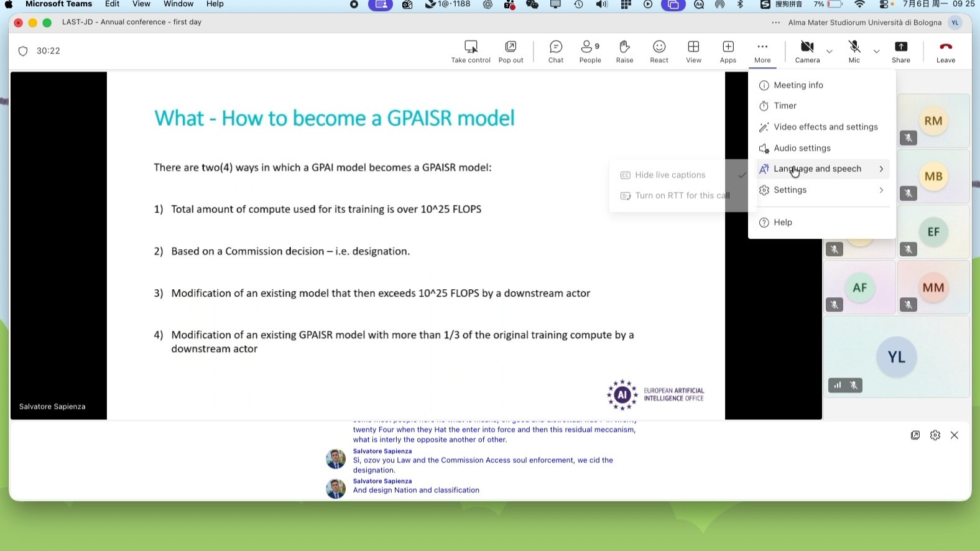Pop out the shared content
The width and height of the screenshot is (980, 551).
point(511,52)
